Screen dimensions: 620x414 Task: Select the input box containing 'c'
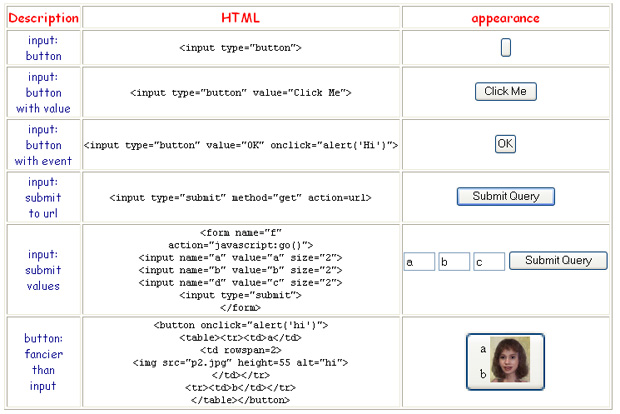tap(489, 262)
